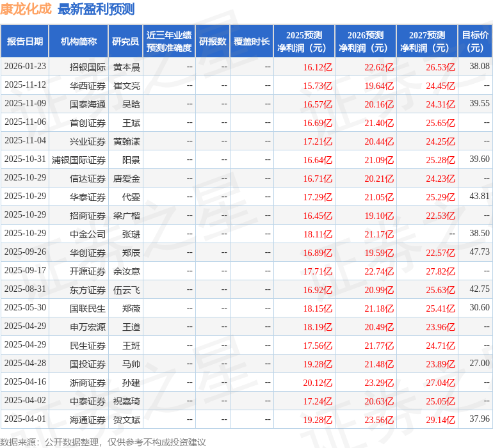Click the 18.11亿 profit value
This screenshot has height=448, width=493.
318,234
